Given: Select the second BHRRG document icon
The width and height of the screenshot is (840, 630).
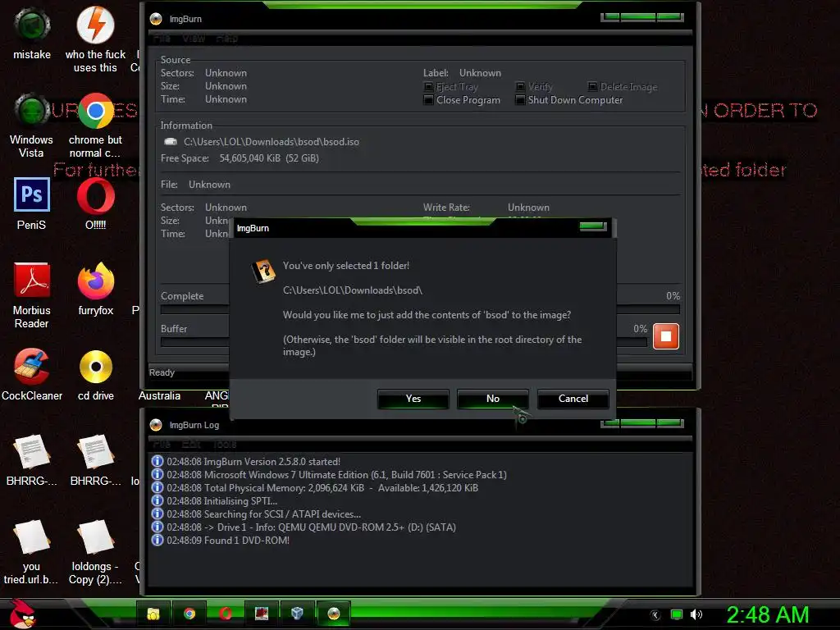Looking at the screenshot, I should click(x=95, y=459).
